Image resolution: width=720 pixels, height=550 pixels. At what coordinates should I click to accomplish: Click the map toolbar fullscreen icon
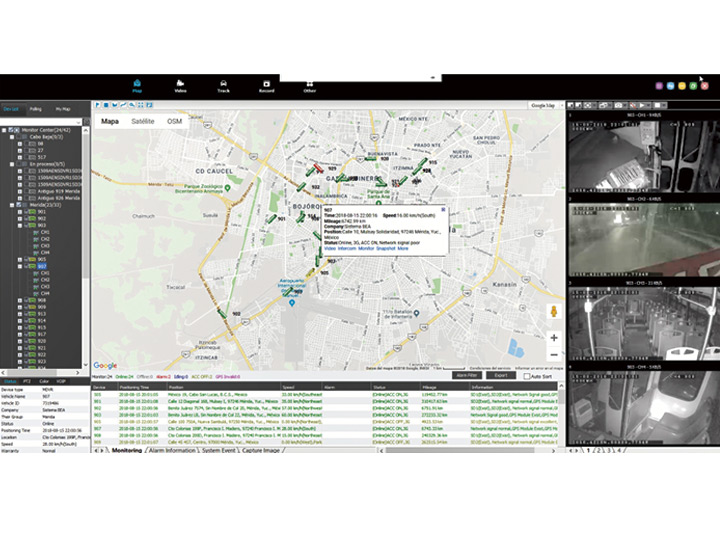(x=141, y=105)
